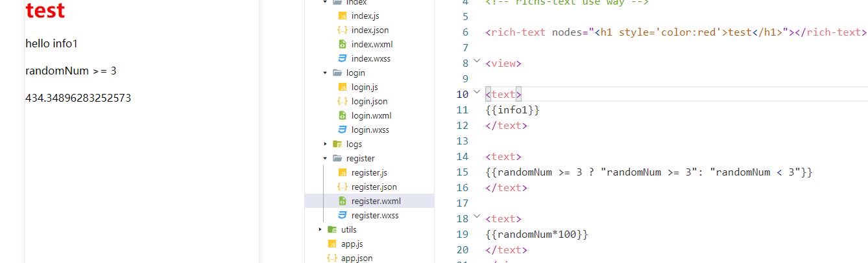The image size is (868, 263).
Task: Click the login.js JavaScript icon
Action: [x=342, y=87]
